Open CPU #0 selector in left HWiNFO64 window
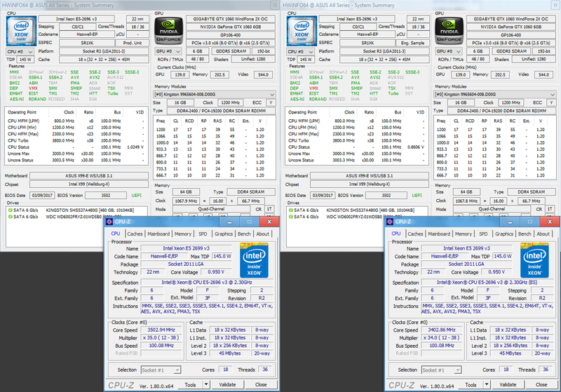The width and height of the screenshot is (561, 392). point(20,51)
